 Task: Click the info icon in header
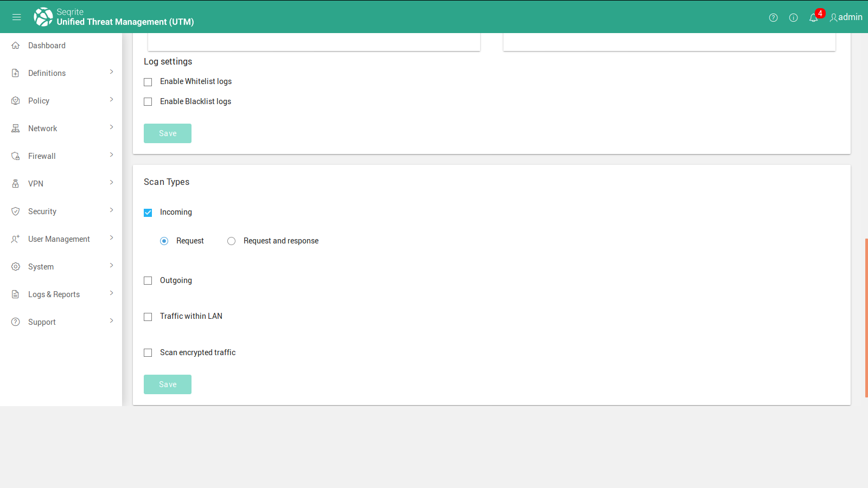pyautogui.click(x=793, y=17)
